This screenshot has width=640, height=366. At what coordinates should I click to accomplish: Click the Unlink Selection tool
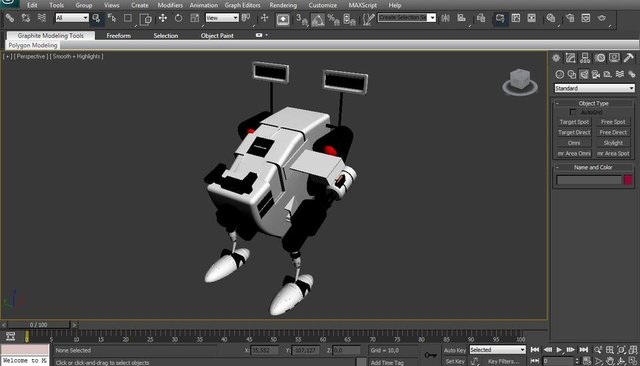tap(26, 18)
